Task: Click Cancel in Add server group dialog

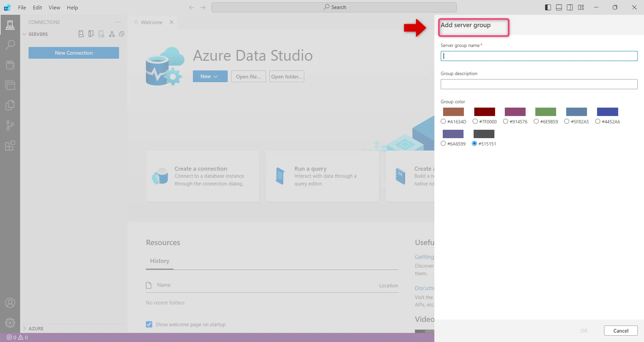Action: tap(621, 331)
